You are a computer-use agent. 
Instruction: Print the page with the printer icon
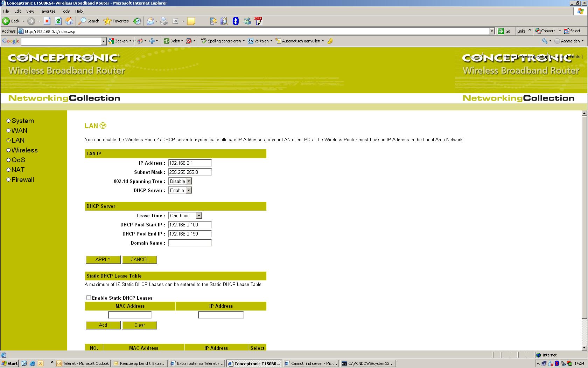point(164,21)
